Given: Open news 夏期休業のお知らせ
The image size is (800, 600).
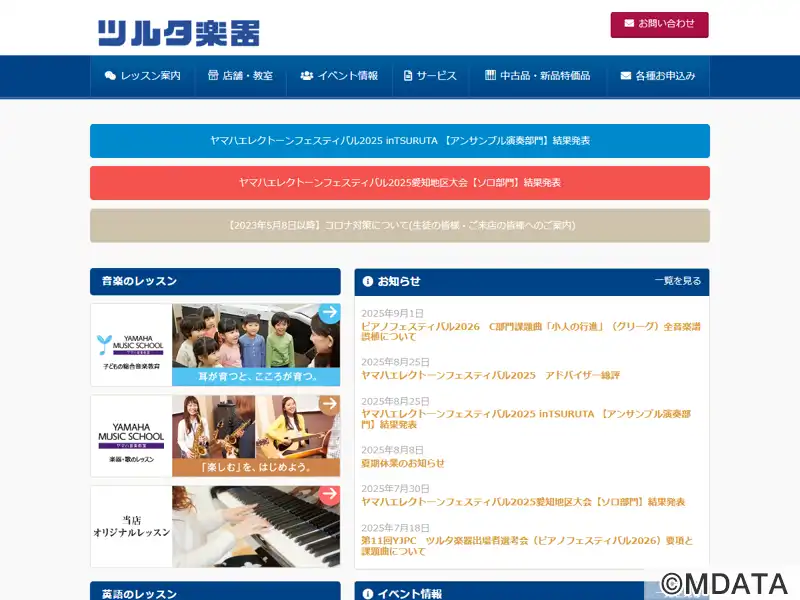Looking at the screenshot, I should tap(403, 463).
